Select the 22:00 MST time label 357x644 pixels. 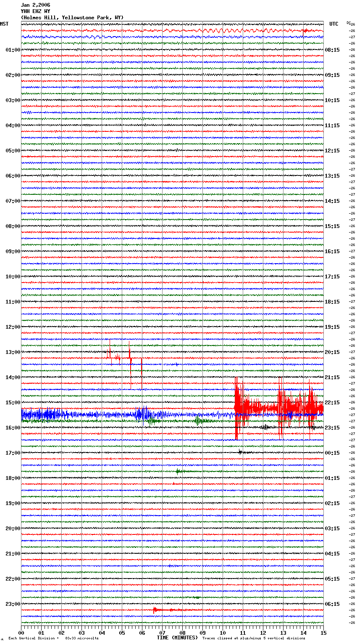13,579
